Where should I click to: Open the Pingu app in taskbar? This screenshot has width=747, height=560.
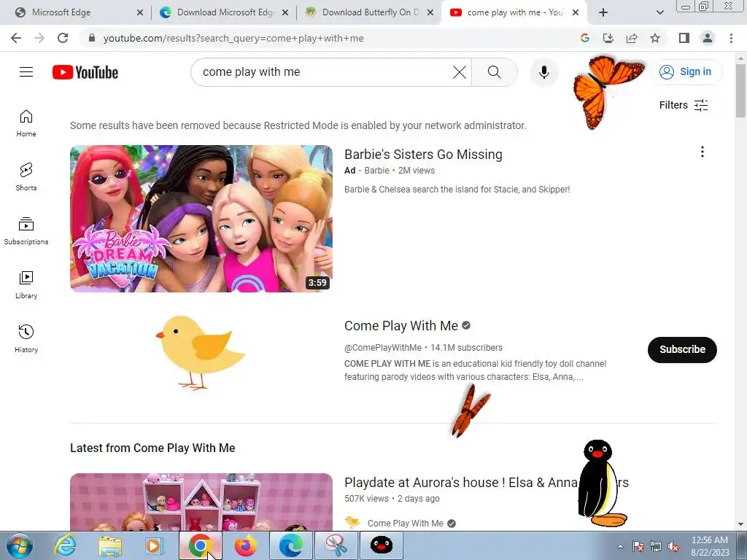tap(382, 545)
